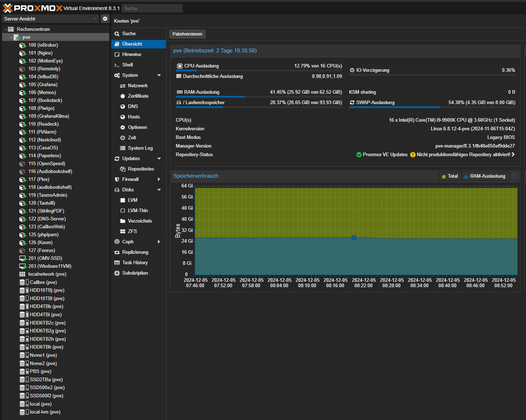Click the Paketversionen button
Viewport: 526px width, 420px height.
187,34
